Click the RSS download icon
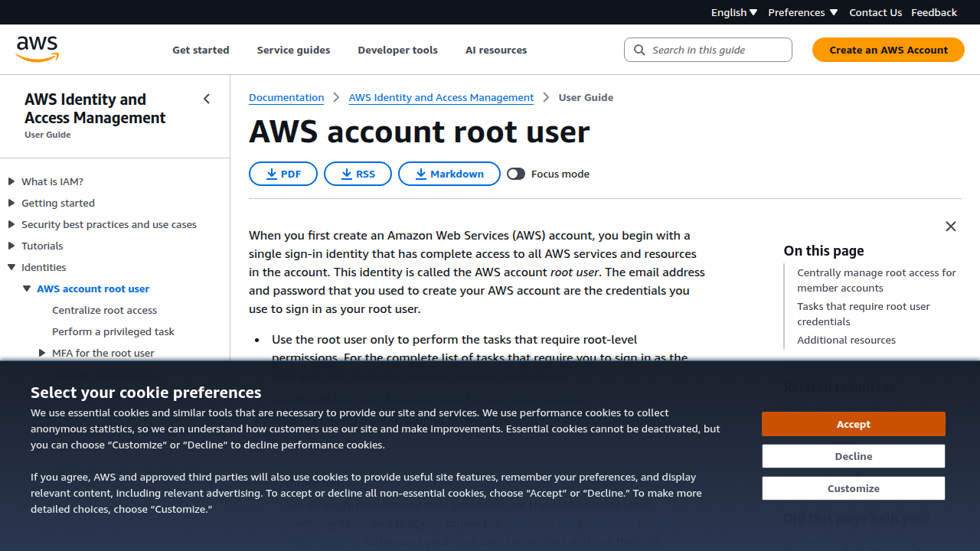The width and height of the screenshot is (980, 551). pos(346,174)
